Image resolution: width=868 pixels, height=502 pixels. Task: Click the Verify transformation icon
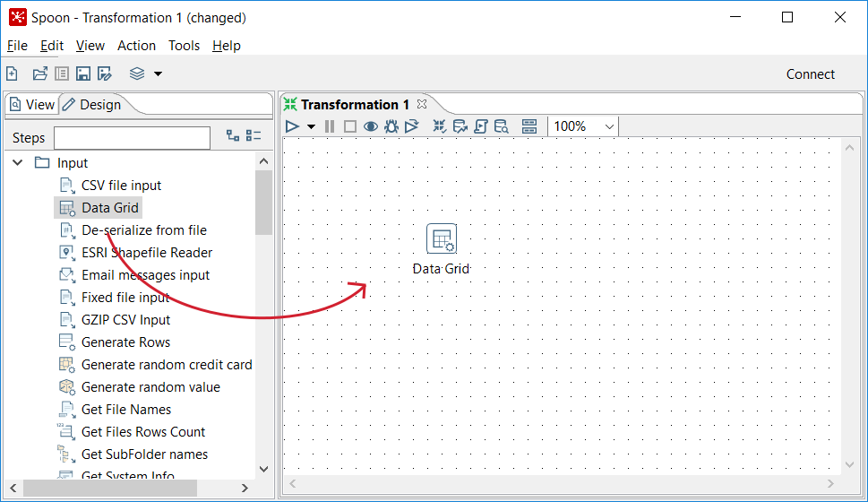[x=439, y=126]
